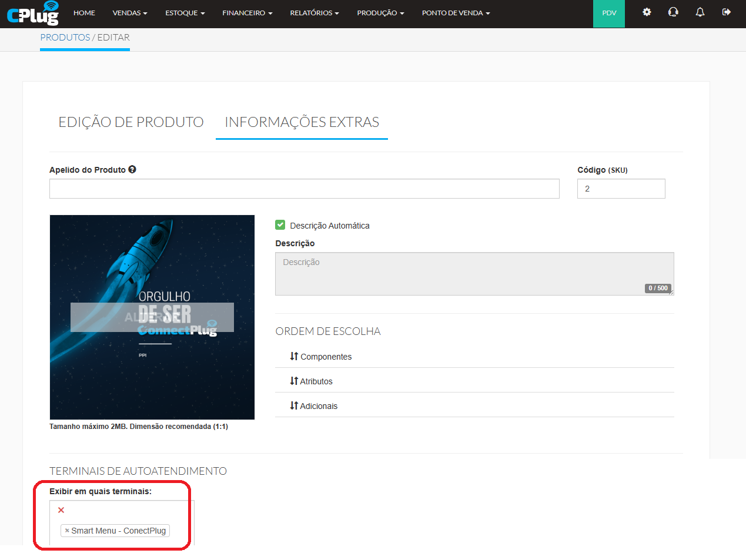The height and width of the screenshot is (560, 746).
Task: Open the Vendas dropdown menu
Action: click(130, 13)
